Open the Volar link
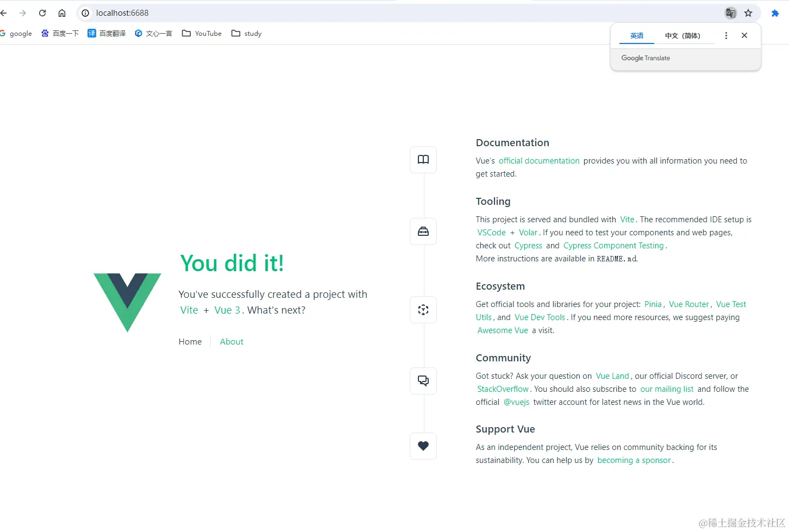 [528, 233]
